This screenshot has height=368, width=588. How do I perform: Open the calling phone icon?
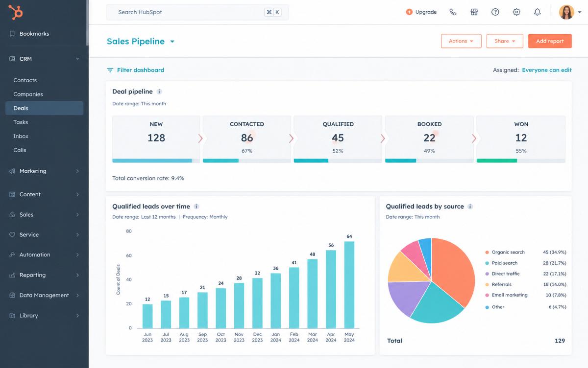point(453,12)
